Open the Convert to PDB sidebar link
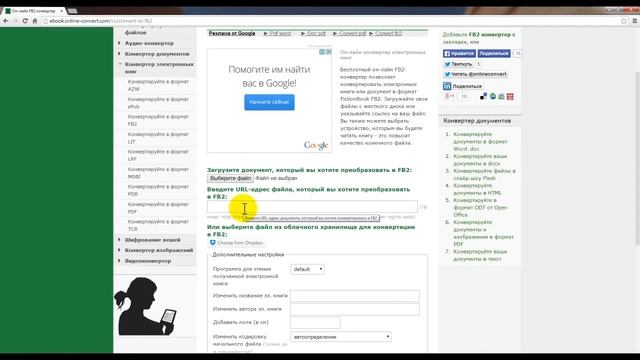The width and height of the screenshot is (640, 360). [x=158, y=190]
